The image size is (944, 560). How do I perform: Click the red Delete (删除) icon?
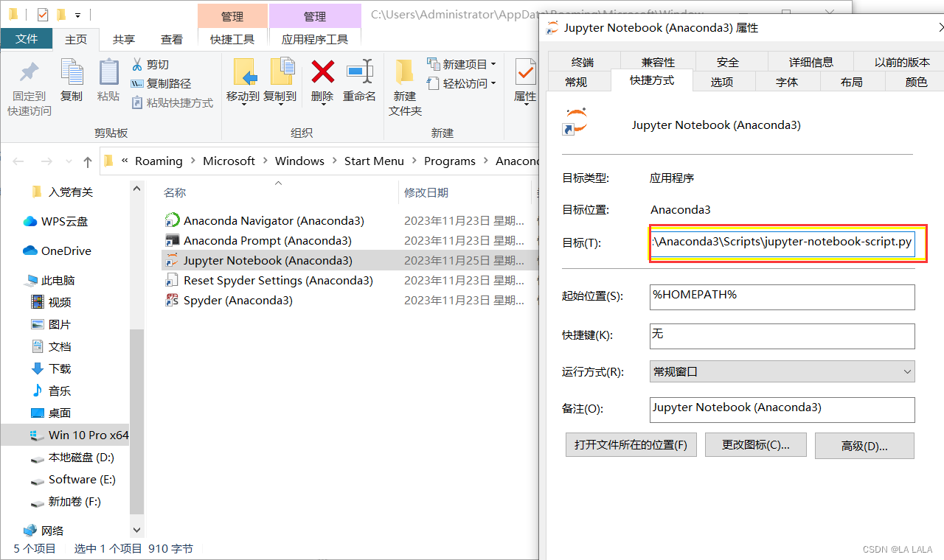point(322,72)
